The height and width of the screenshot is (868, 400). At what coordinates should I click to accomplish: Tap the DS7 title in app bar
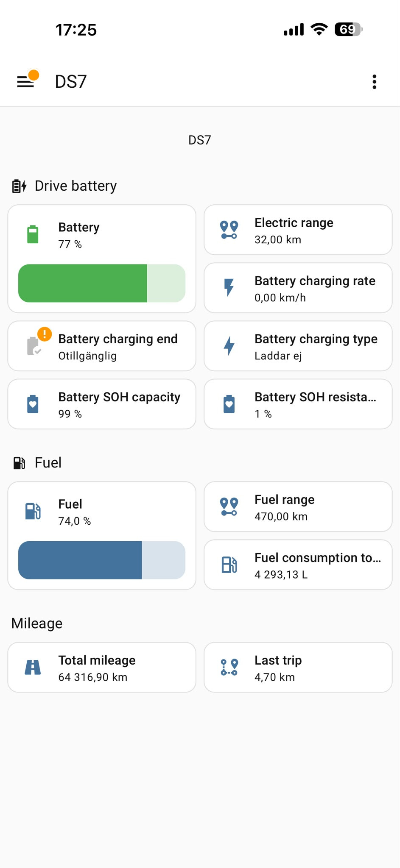pos(71,81)
